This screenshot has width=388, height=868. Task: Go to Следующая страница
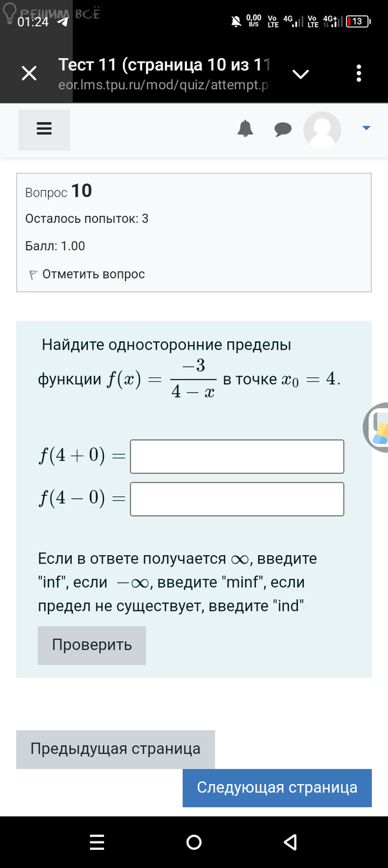[277, 787]
